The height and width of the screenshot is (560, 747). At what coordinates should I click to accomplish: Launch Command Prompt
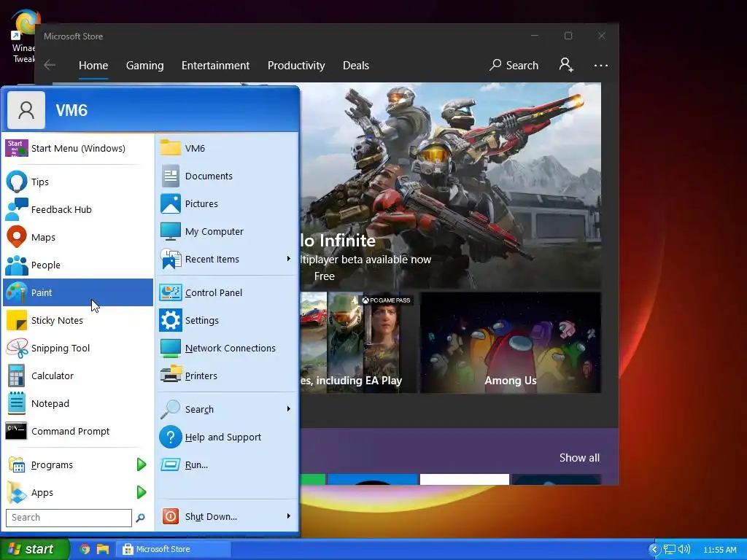(77, 431)
